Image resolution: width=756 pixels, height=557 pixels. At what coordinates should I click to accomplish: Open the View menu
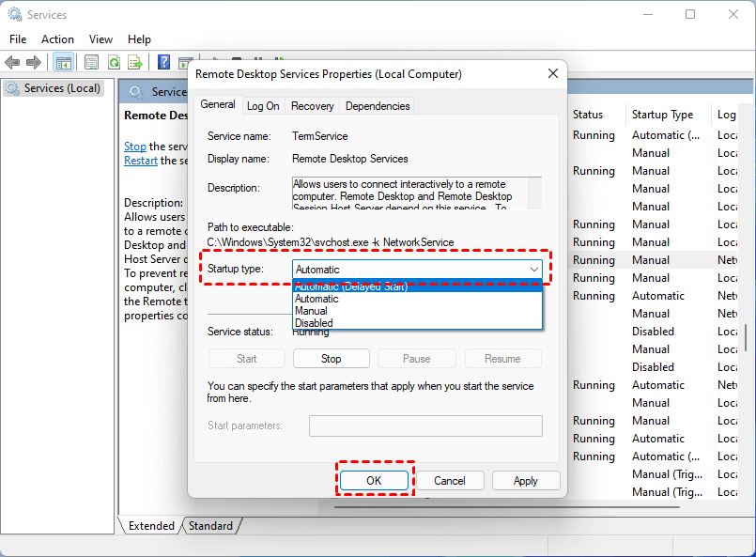point(100,39)
